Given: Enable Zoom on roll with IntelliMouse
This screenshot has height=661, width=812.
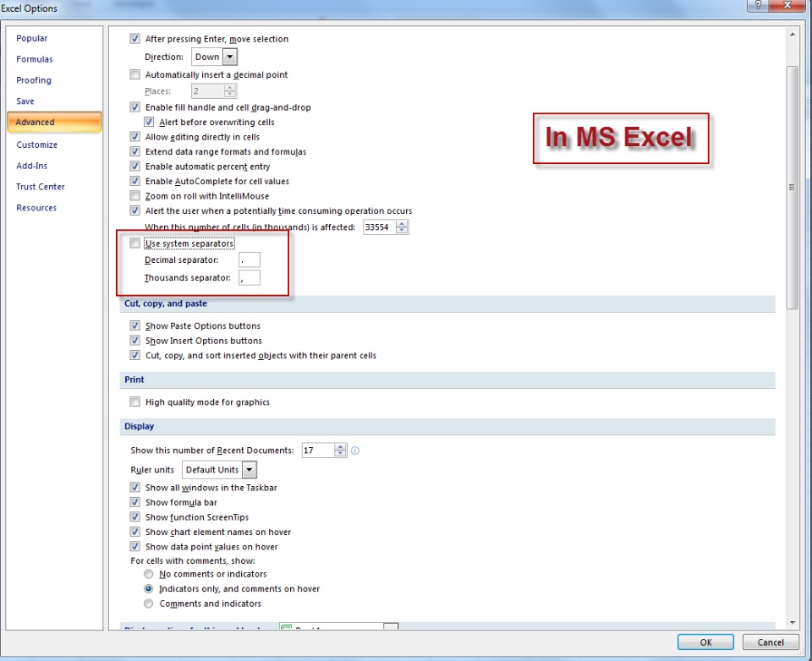Looking at the screenshot, I should pyautogui.click(x=134, y=195).
